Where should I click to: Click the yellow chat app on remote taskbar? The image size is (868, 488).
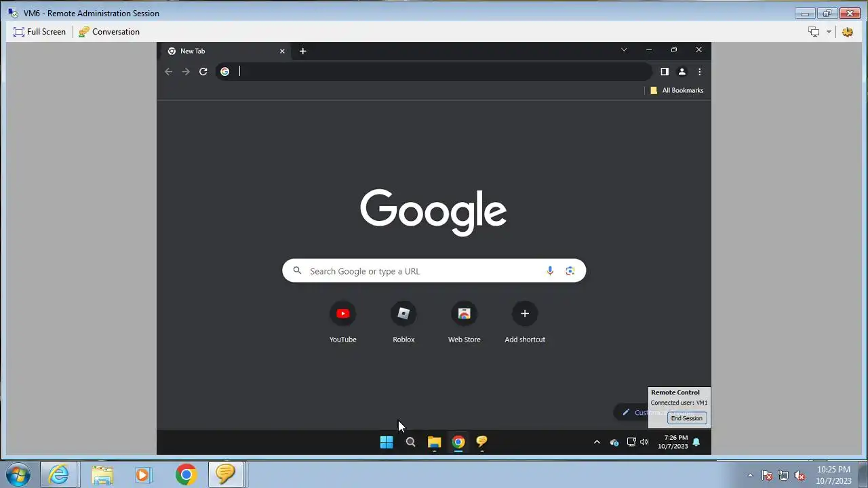[x=482, y=442]
